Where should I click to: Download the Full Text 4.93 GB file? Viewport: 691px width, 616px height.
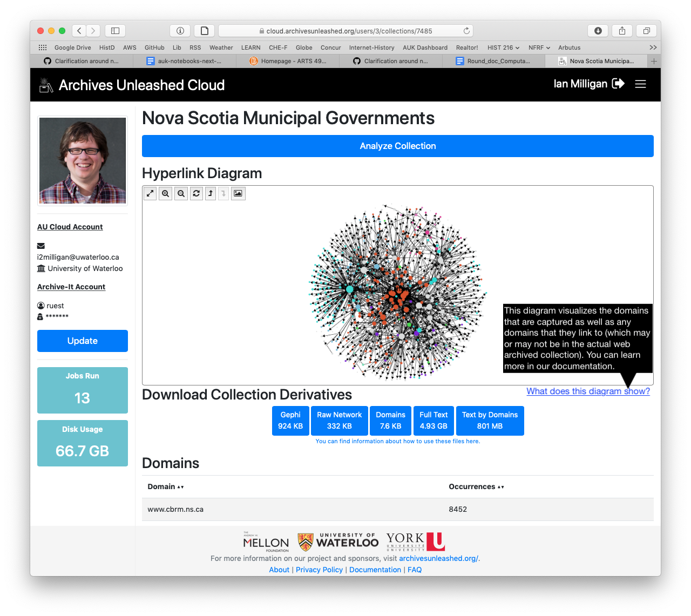point(433,421)
